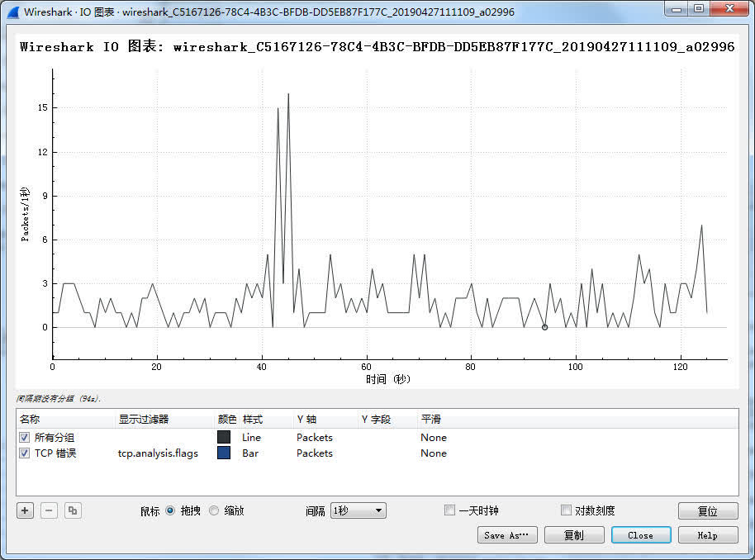Click the Bar style cell for TCP 错误
The height and width of the screenshot is (560, 755).
tap(250, 453)
